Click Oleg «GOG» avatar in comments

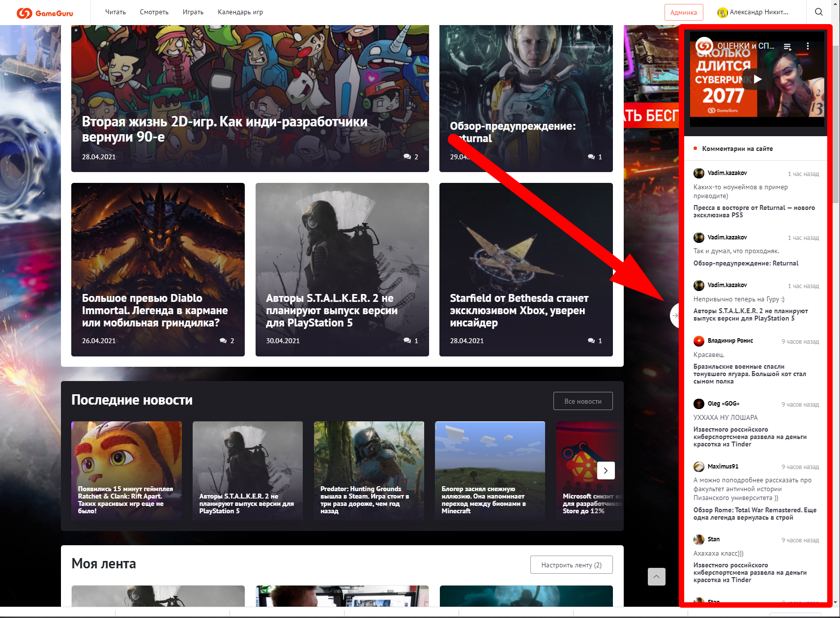coord(699,404)
